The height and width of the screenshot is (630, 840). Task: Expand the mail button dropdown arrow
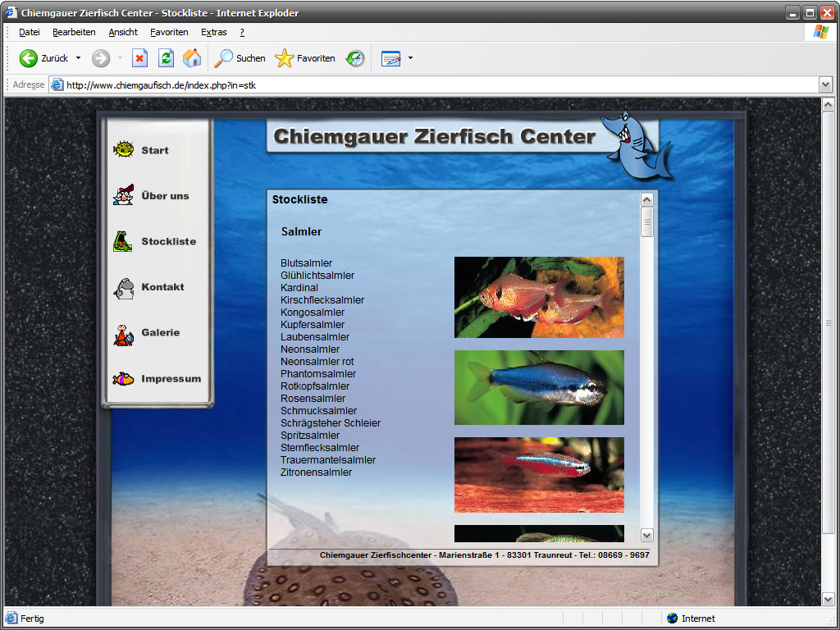[410, 58]
